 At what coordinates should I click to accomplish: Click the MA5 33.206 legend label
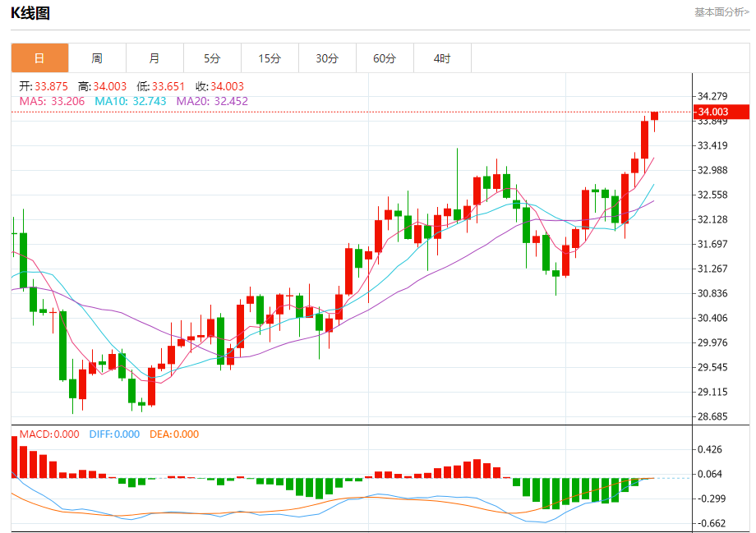point(53,101)
